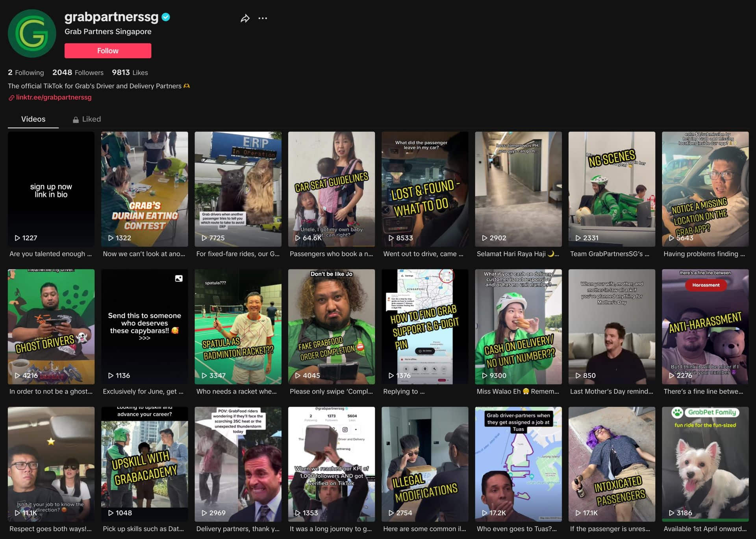This screenshot has width=756, height=539.
Task: Switch to the Videos tab
Action: 33,119
